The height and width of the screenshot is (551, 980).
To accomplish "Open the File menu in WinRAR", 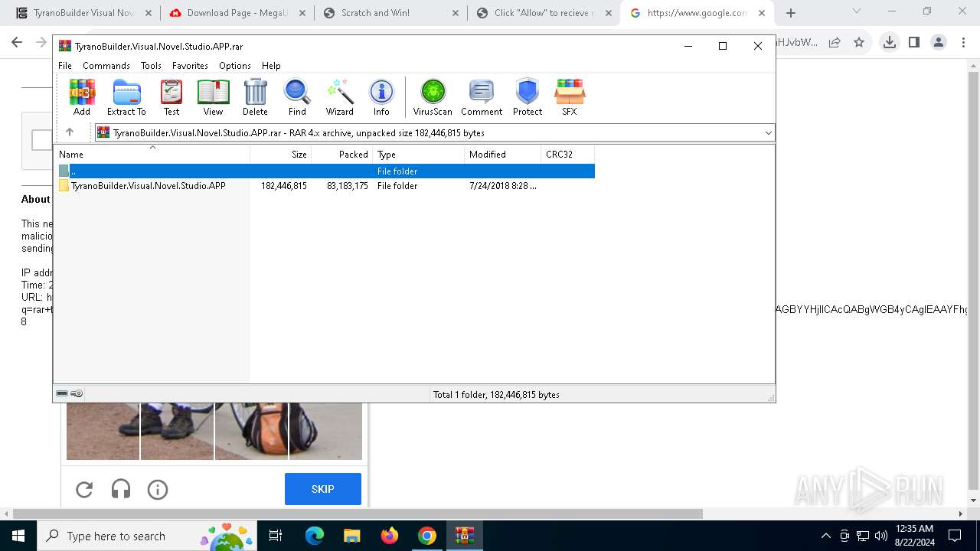I will tap(65, 66).
